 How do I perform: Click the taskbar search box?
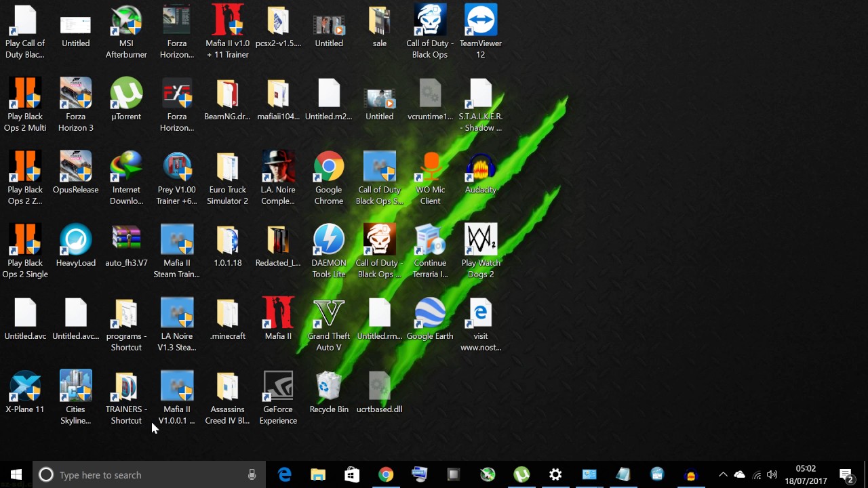click(x=149, y=474)
